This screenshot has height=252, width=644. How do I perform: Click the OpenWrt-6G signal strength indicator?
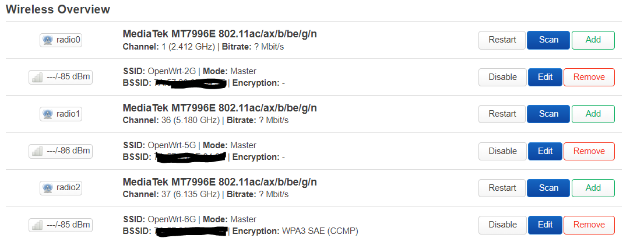coord(61,225)
